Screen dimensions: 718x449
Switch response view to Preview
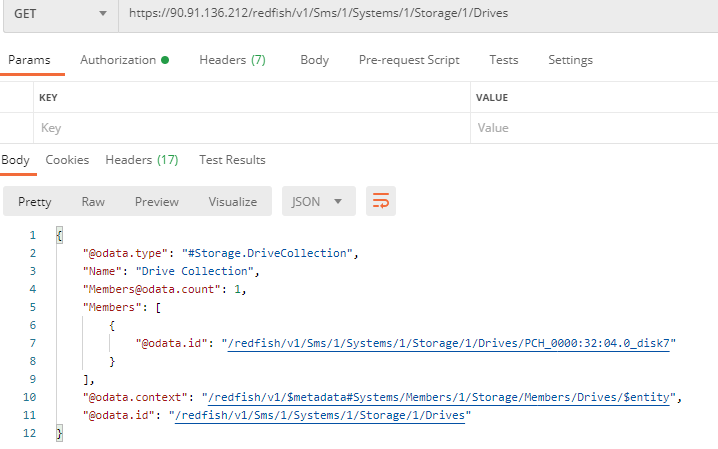[x=157, y=201]
